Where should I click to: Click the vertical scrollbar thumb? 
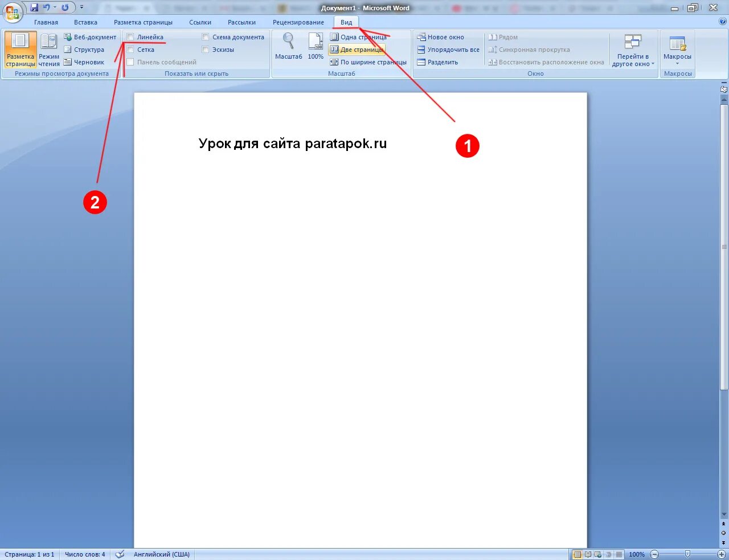click(724, 247)
